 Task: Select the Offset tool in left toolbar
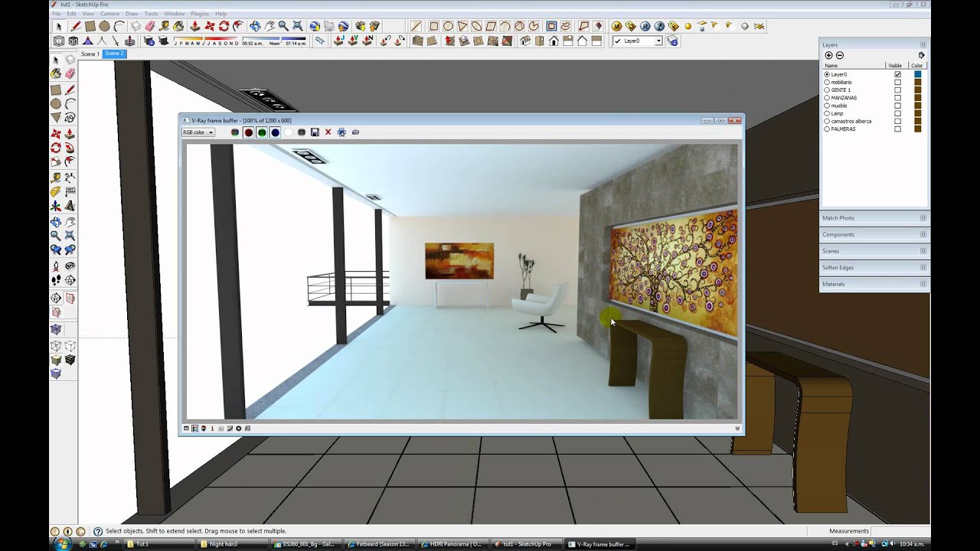tap(70, 161)
